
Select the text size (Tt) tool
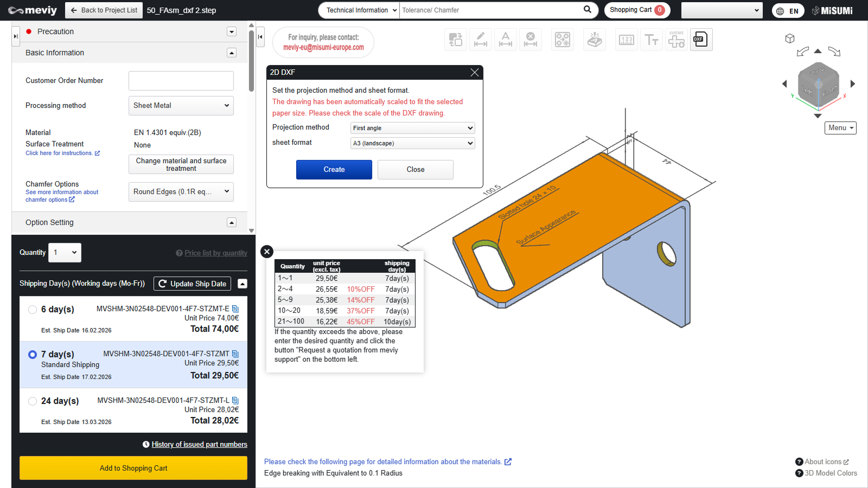click(x=651, y=40)
